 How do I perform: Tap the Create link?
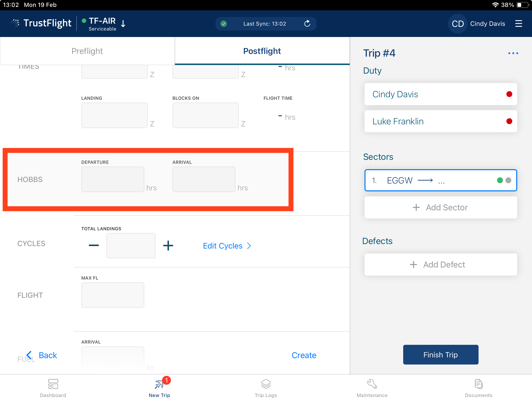[x=304, y=355]
